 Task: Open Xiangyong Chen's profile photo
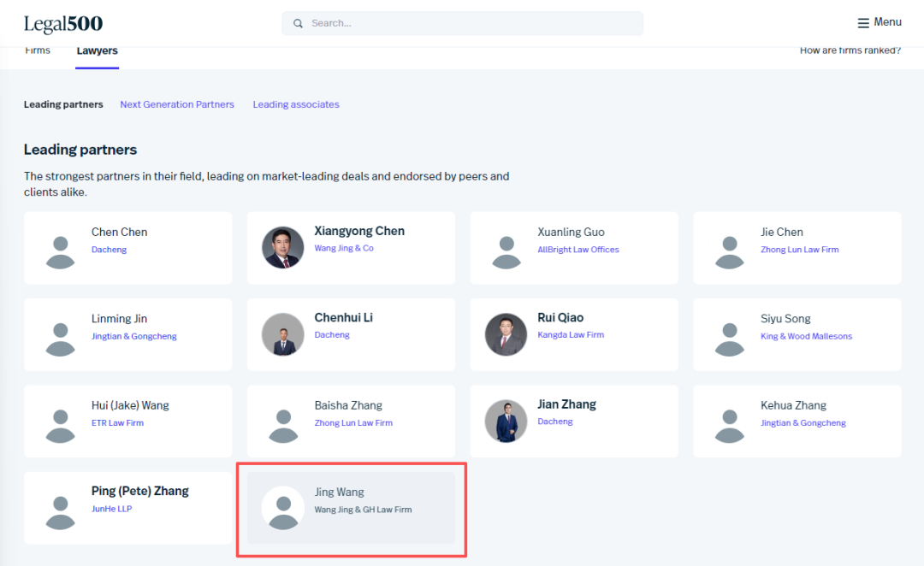coord(283,247)
